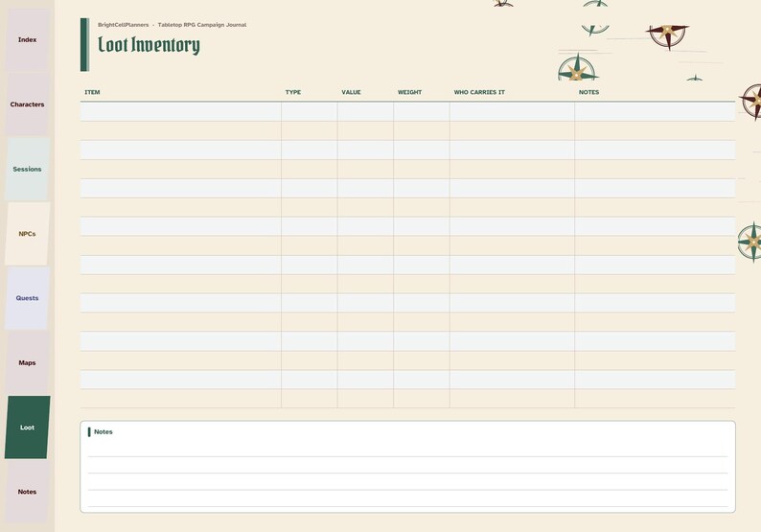This screenshot has height=532, width=761.
Task: Select the Quests tab
Action: [x=27, y=298]
